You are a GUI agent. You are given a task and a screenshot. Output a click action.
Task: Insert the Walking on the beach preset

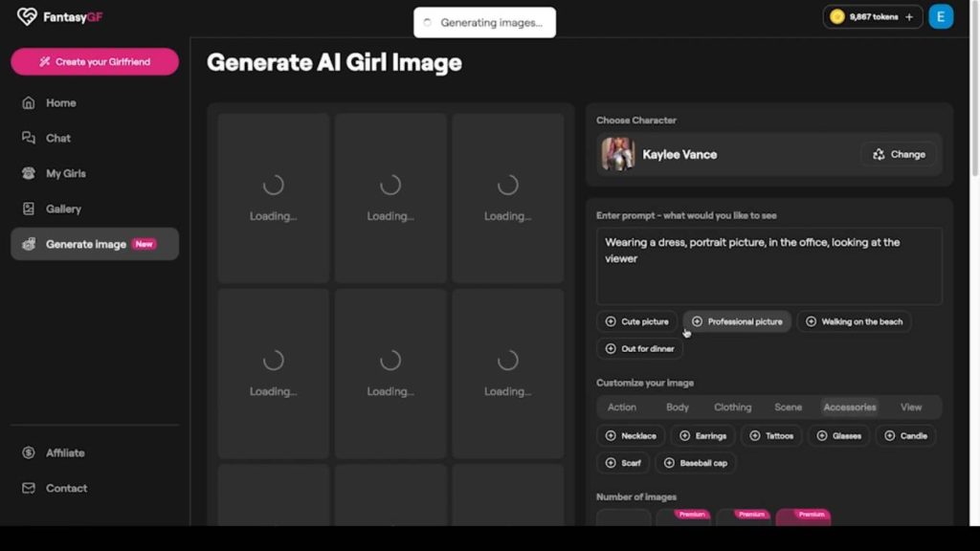point(854,322)
